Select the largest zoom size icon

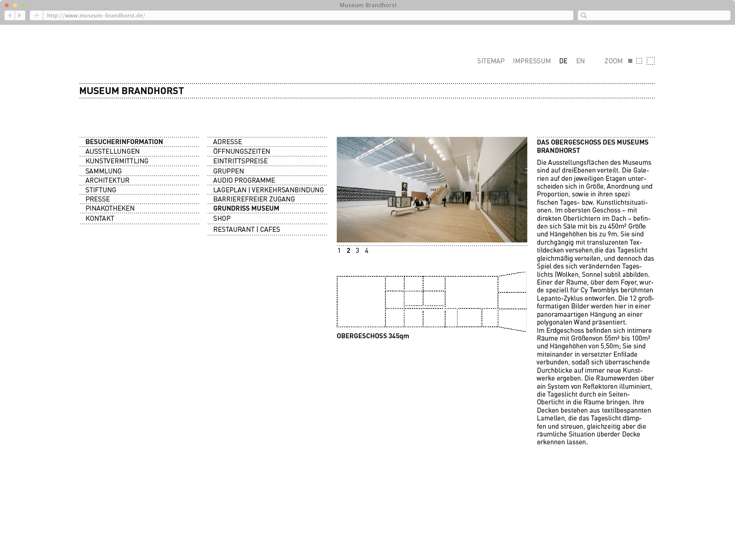click(x=650, y=61)
